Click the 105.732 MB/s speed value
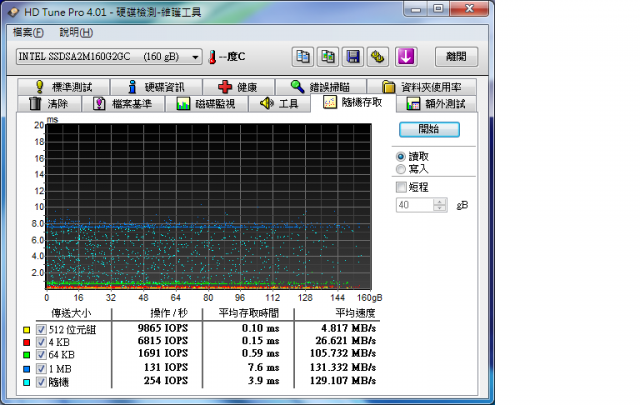 tap(343, 354)
